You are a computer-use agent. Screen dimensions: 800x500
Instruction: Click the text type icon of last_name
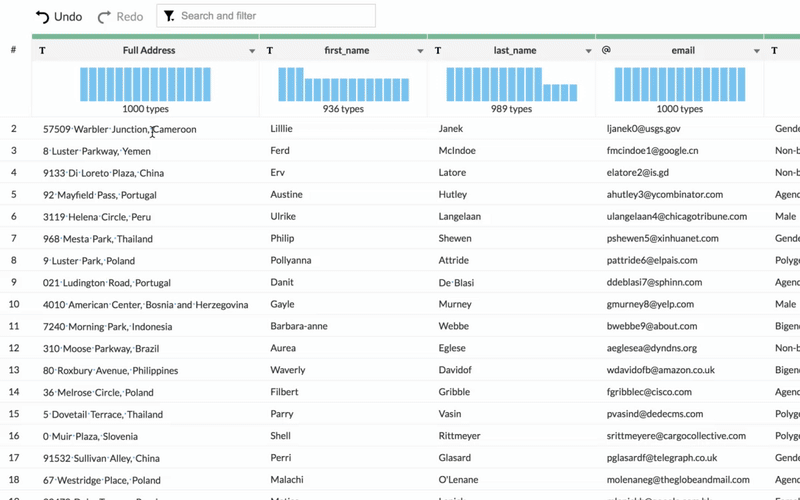point(438,51)
